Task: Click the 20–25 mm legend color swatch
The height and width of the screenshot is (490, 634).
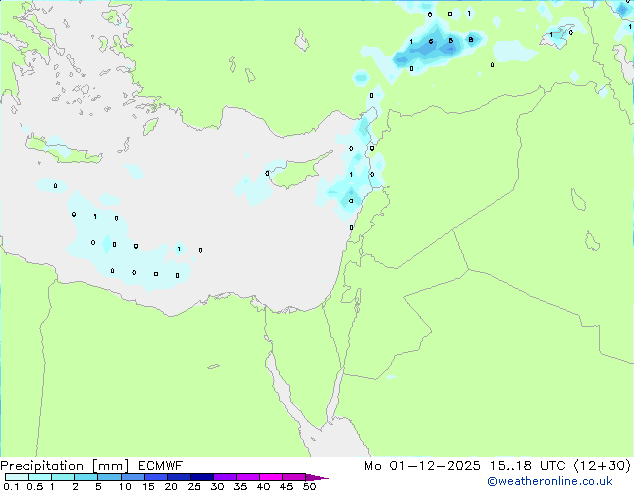Action: 178,477
